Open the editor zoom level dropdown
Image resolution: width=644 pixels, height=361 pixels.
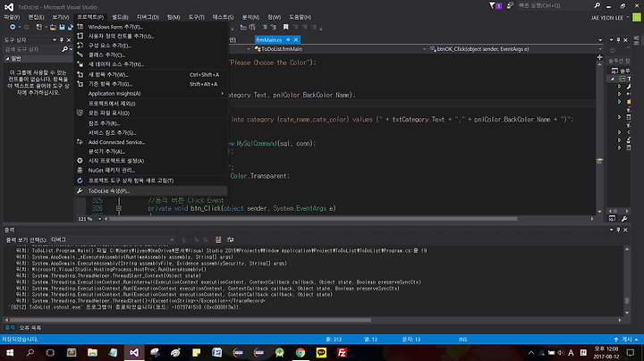100,219
